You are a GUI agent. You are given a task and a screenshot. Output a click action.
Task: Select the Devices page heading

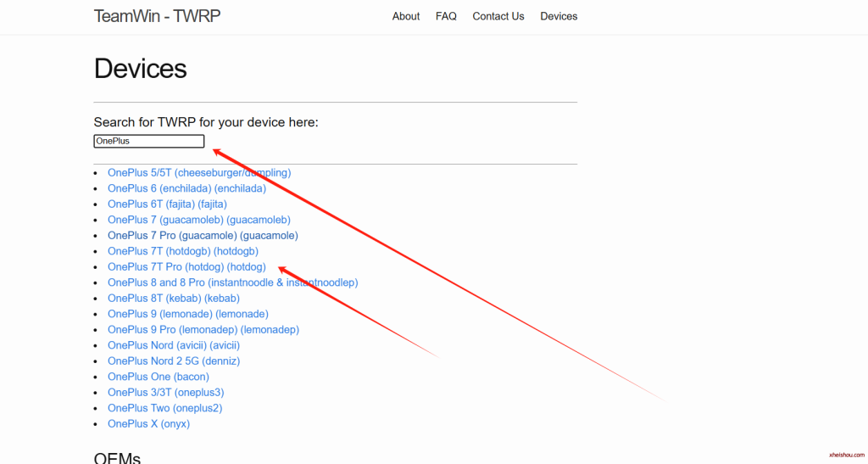pyautogui.click(x=140, y=69)
